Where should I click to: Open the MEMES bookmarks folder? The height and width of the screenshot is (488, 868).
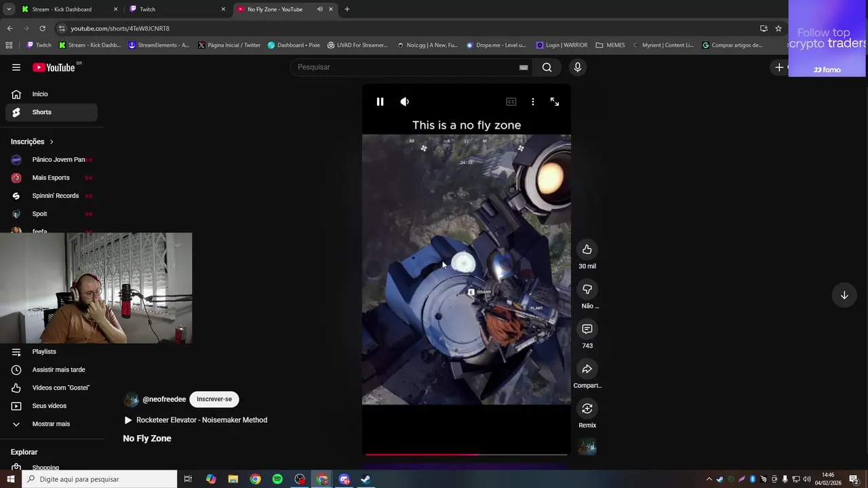(610, 45)
